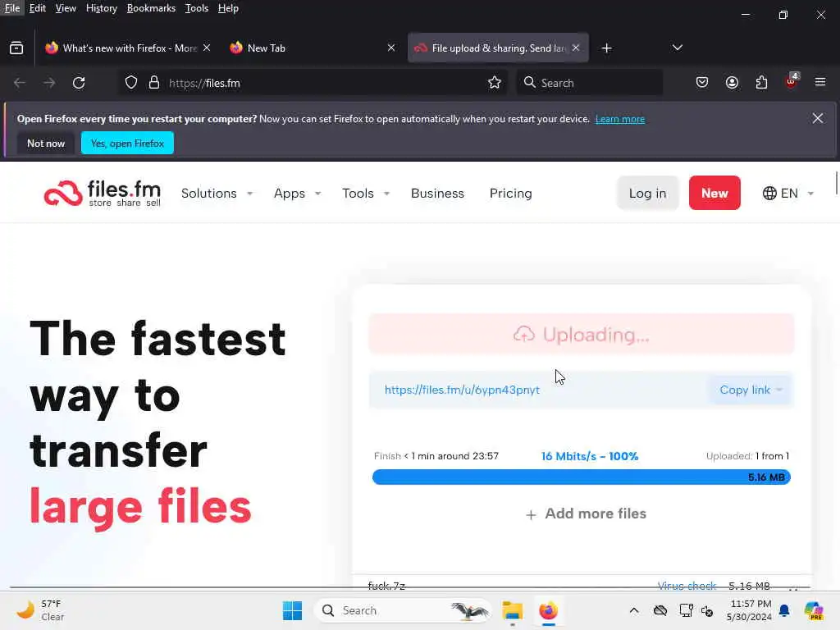The width and height of the screenshot is (840, 630).
Task: Click Log in button
Action: [x=648, y=193]
